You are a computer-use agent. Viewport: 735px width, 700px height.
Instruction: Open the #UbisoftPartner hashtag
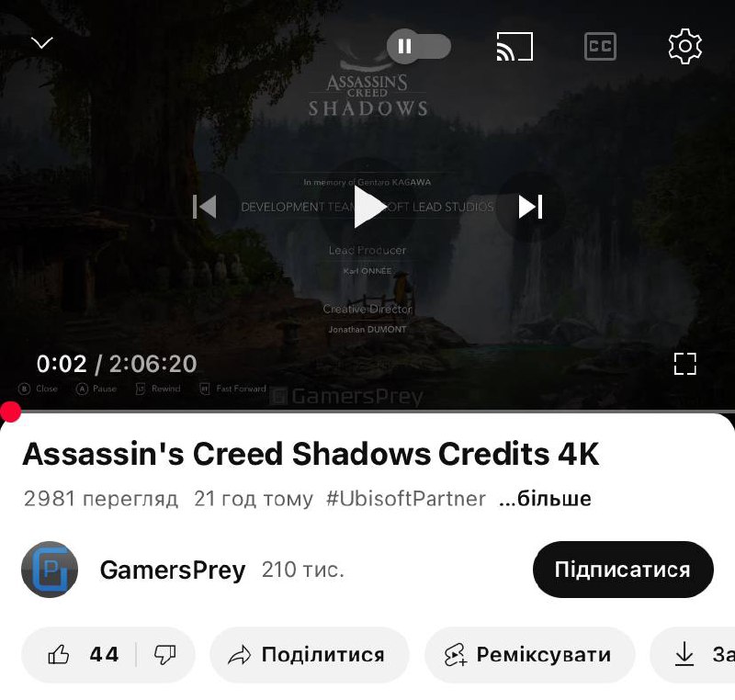(406, 499)
